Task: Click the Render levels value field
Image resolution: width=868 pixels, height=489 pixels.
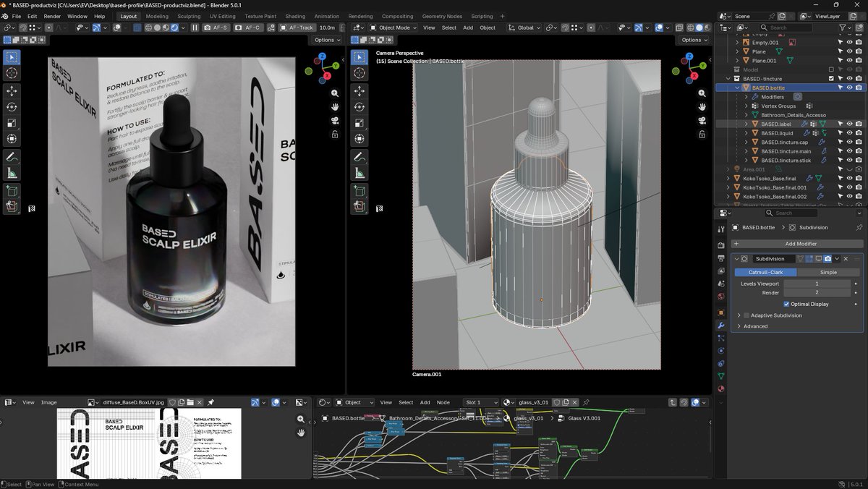Action: pos(817,293)
